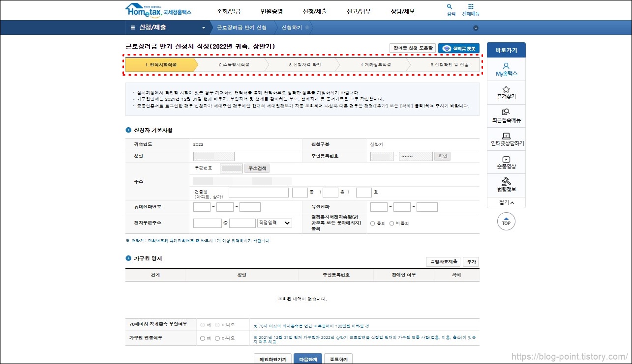Jump to page TOP button

[506, 222]
